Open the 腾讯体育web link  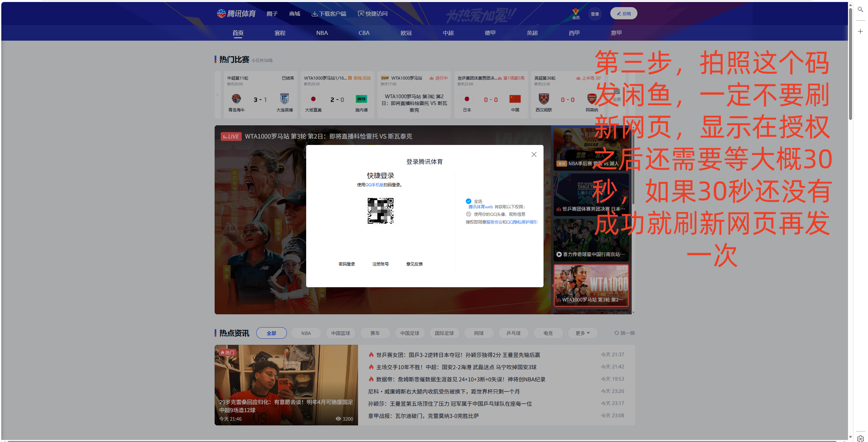[480, 207]
